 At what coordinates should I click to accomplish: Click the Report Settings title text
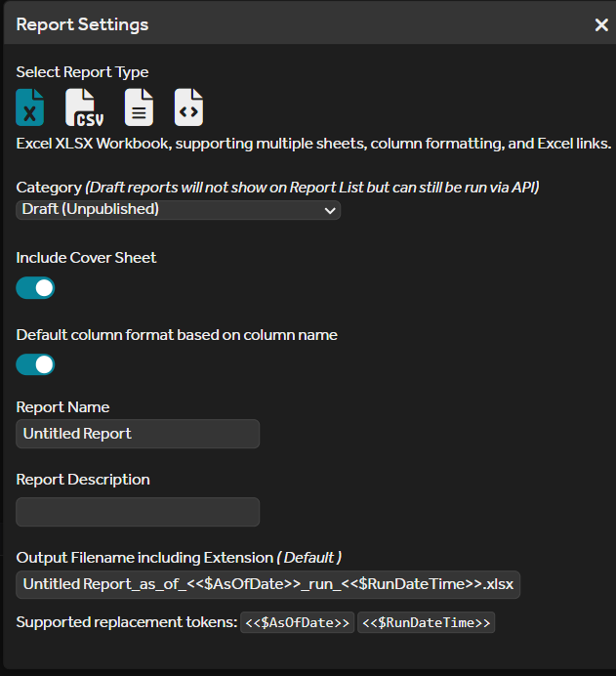(82, 25)
